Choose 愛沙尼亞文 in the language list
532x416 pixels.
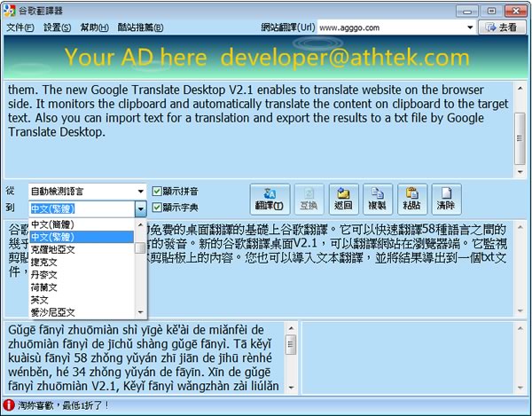[82, 312]
